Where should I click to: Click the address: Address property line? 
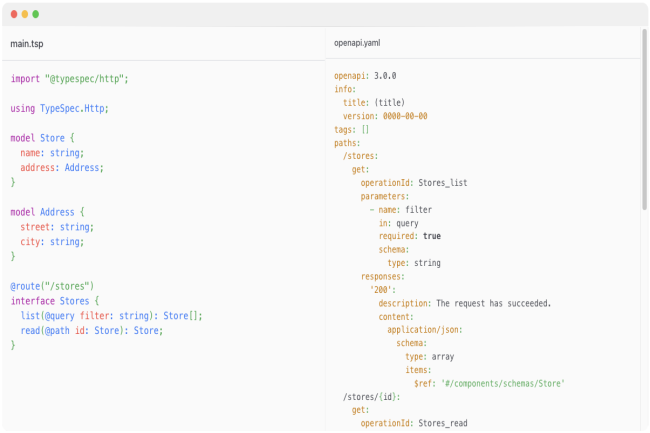point(62,168)
